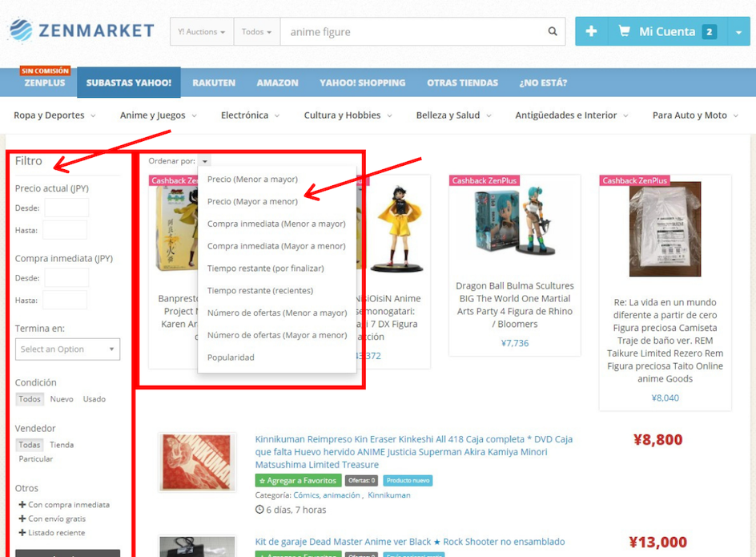Click the search magnifier icon
This screenshot has width=756, height=557.
point(553,31)
